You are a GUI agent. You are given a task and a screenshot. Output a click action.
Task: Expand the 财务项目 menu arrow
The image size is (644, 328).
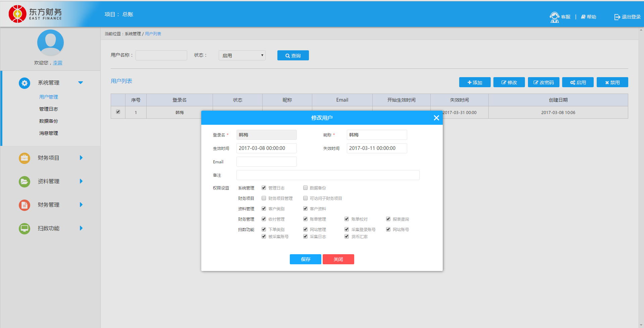coord(81,158)
